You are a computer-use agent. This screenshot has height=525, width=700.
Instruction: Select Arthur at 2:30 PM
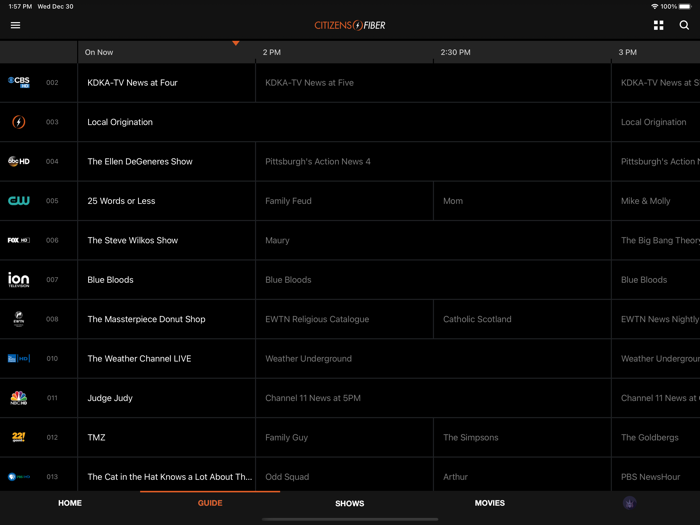click(x=522, y=475)
